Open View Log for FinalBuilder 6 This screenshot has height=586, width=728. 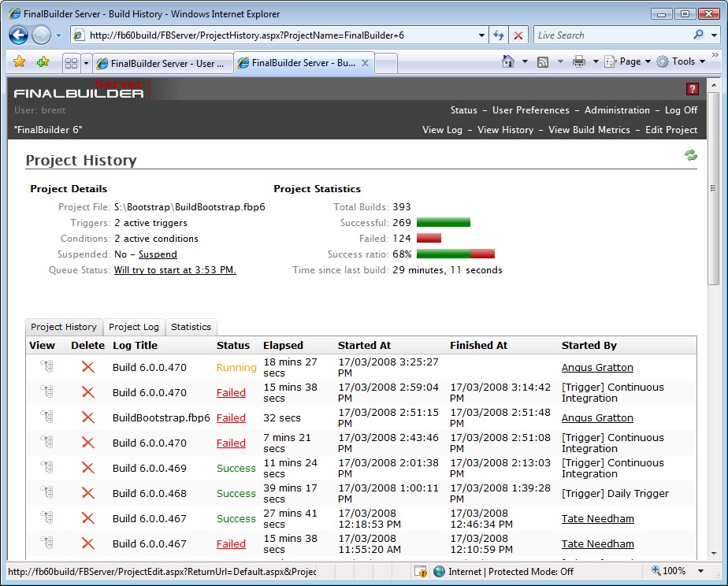click(x=442, y=130)
